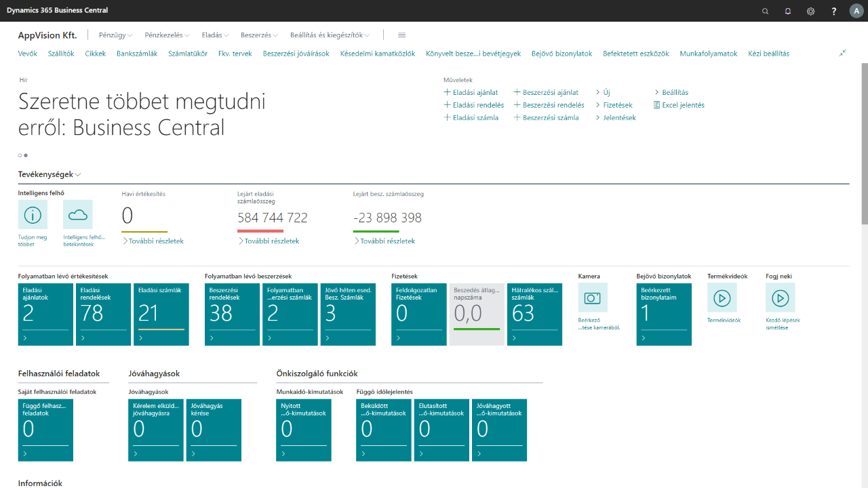The image size is (868, 488).
Task: Expand the Jelentések actions group
Action: pyautogui.click(x=616, y=117)
